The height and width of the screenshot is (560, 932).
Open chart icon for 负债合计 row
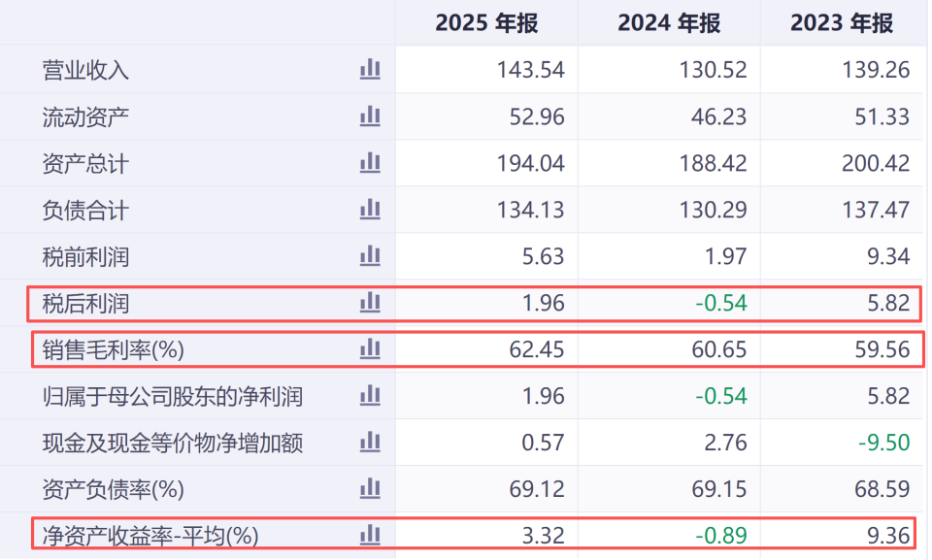370,210
